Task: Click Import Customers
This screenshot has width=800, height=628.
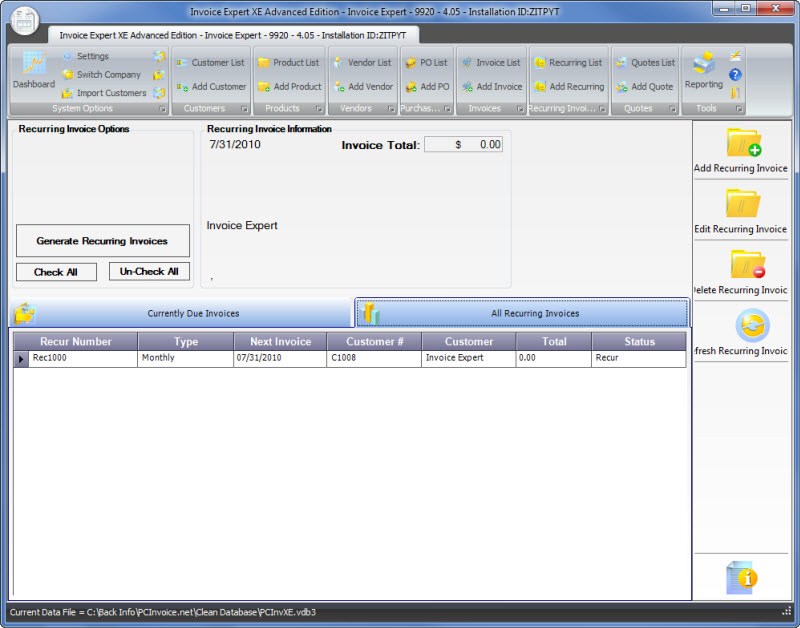Action: coord(104,93)
